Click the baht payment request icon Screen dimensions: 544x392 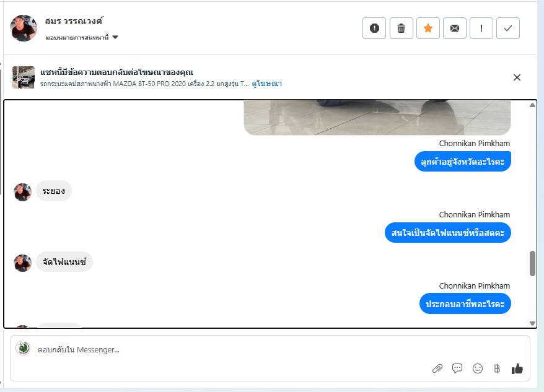pyautogui.click(x=497, y=368)
